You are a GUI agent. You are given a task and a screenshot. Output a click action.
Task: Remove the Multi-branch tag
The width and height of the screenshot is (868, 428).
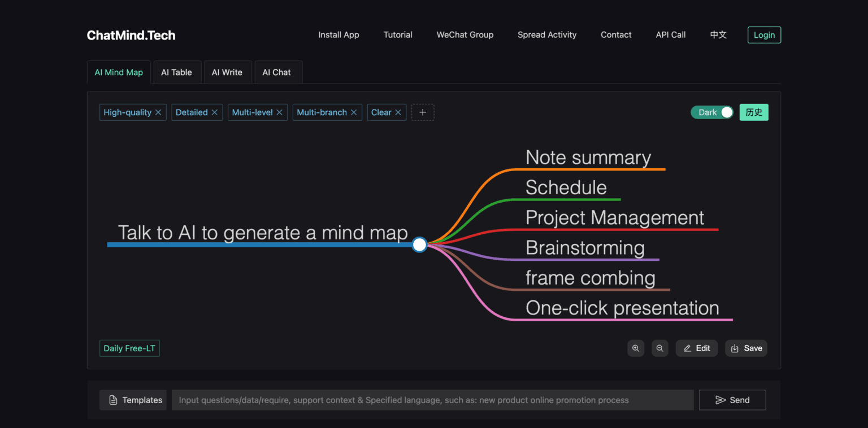pyautogui.click(x=354, y=112)
